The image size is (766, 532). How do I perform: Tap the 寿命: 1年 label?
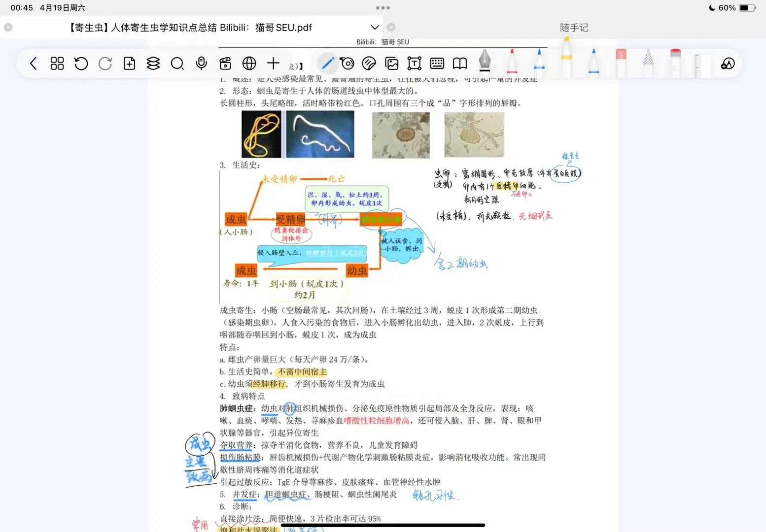click(241, 283)
